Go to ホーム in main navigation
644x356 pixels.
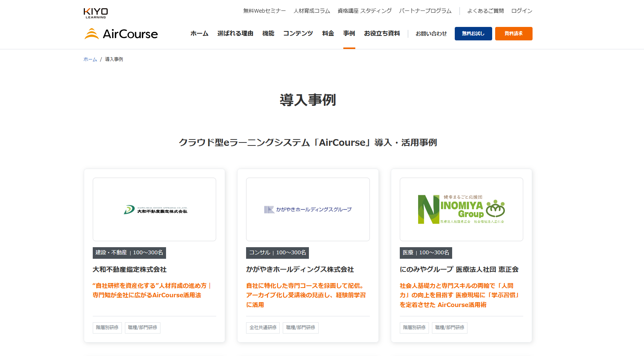199,33
